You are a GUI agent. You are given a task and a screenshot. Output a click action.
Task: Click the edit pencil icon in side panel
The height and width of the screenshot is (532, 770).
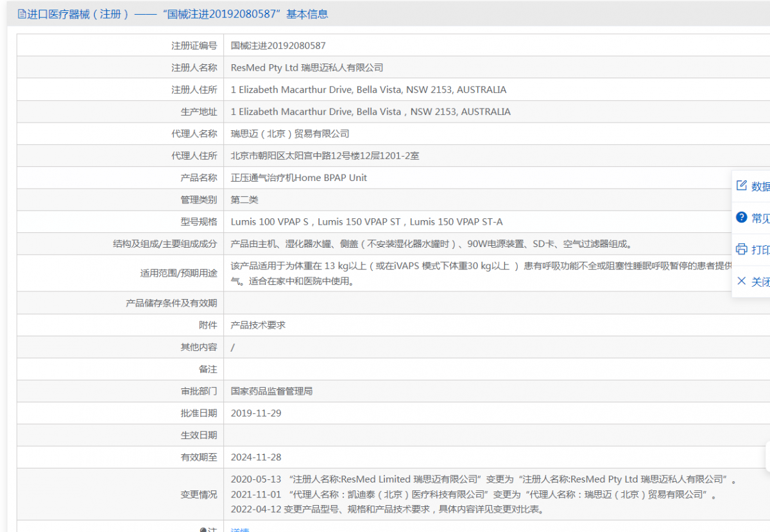(742, 185)
